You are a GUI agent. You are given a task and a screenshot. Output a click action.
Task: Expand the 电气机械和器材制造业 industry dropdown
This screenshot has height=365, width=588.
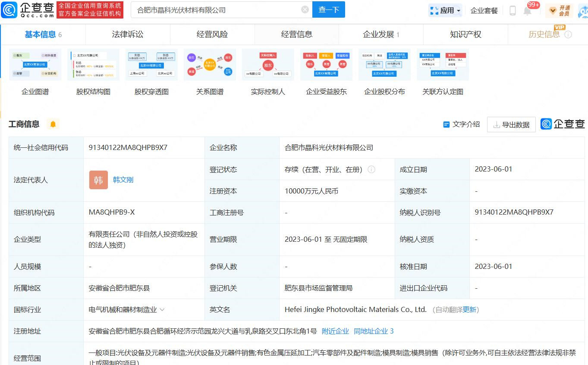tap(162, 309)
